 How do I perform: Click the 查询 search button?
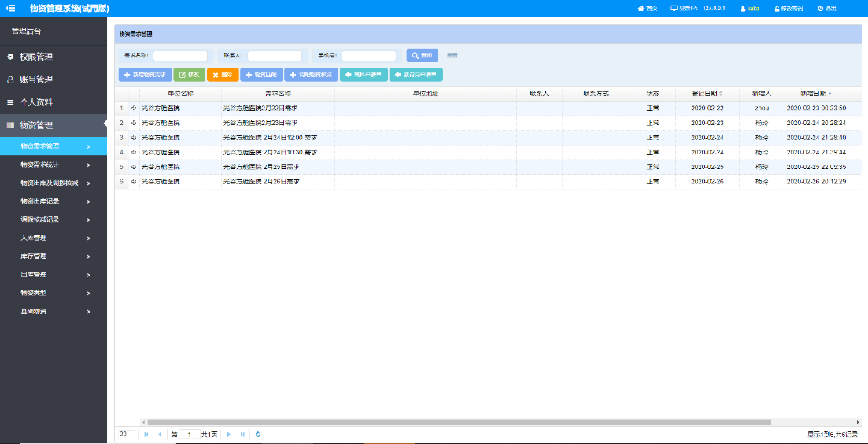422,56
